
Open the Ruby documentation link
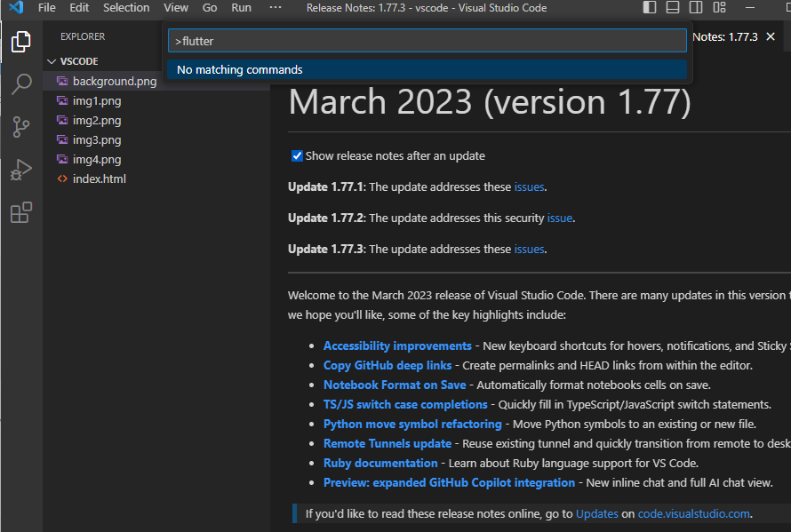pyautogui.click(x=380, y=463)
